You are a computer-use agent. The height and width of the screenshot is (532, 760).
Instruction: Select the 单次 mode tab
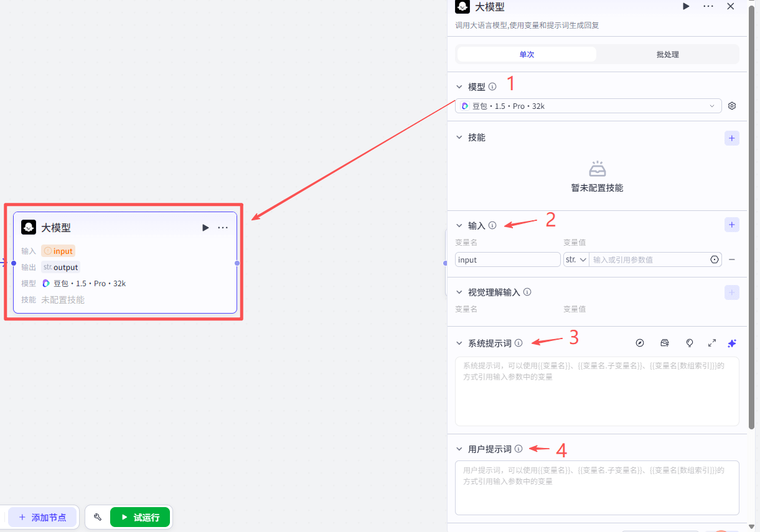527,54
